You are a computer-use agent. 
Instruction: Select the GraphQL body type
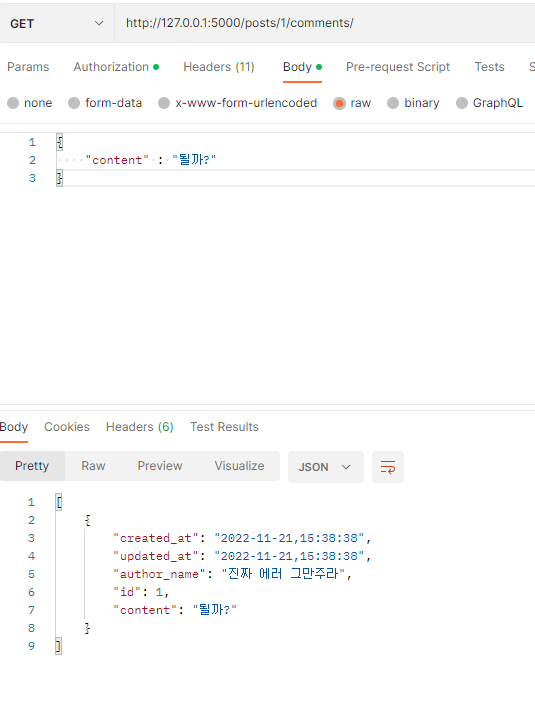(489, 103)
